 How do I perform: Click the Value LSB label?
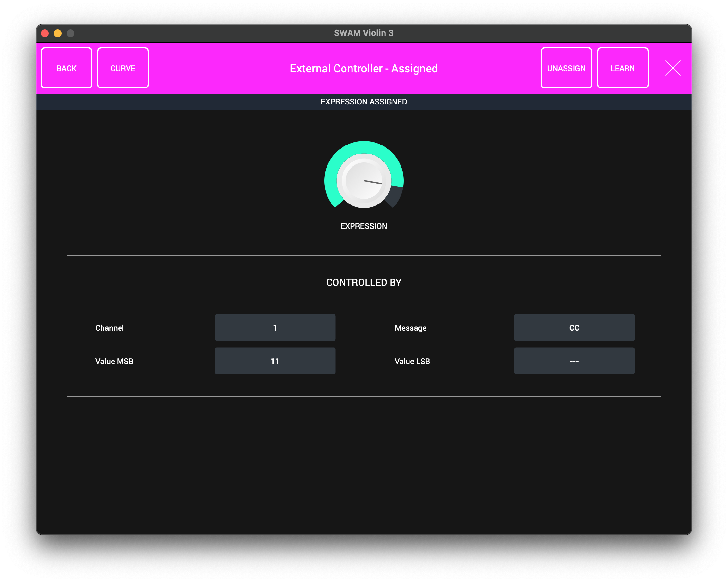point(412,362)
